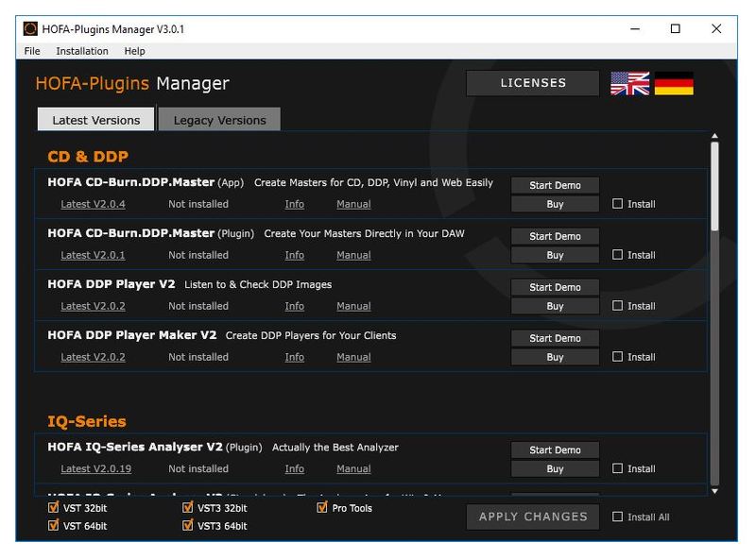Start Demo for DDP Player Maker V2

click(x=555, y=338)
